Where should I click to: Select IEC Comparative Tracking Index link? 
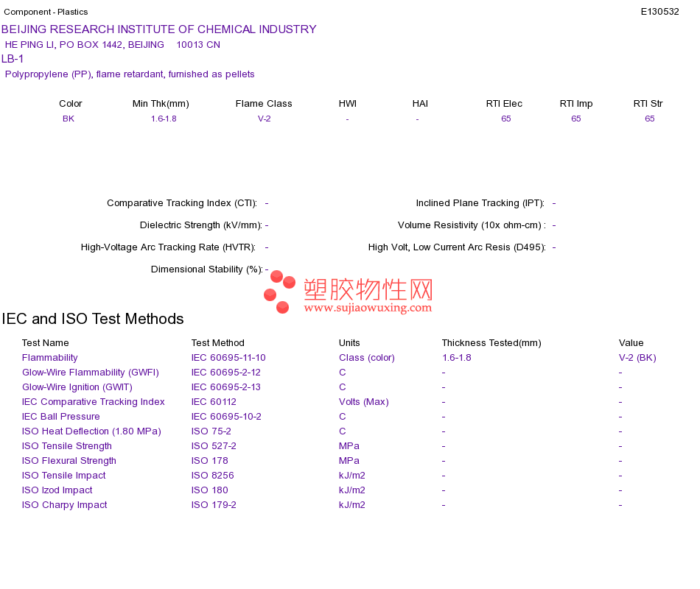point(94,402)
